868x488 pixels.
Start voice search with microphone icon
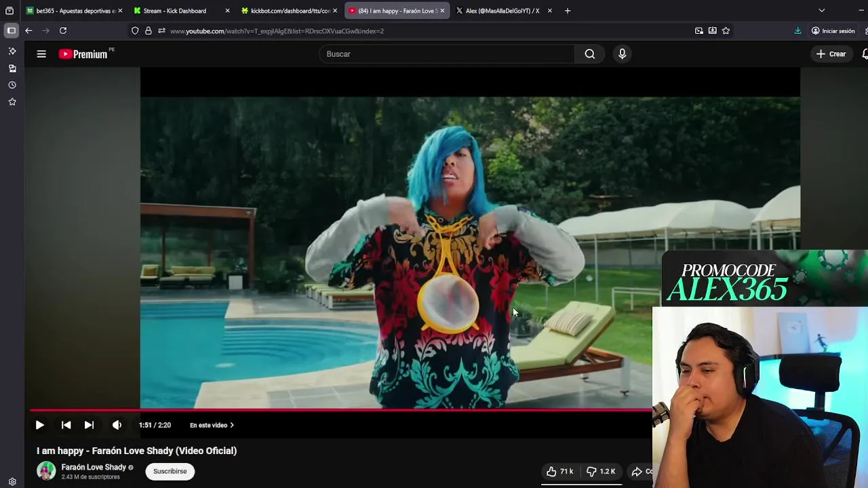click(x=622, y=54)
